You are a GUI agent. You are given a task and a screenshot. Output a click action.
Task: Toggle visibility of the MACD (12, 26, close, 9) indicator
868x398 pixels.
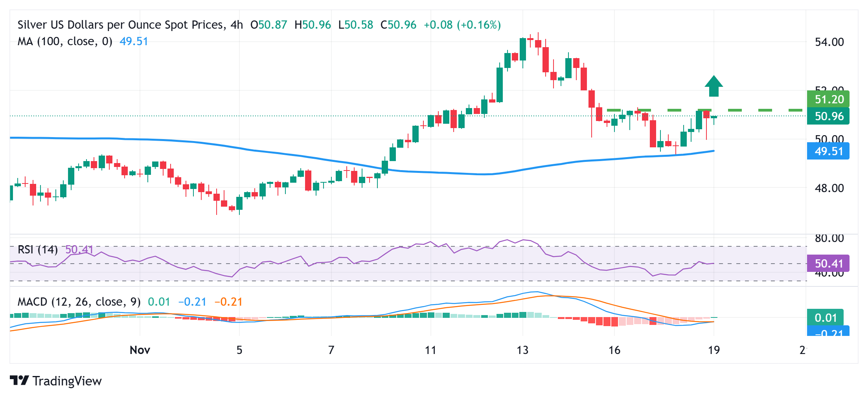78,302
